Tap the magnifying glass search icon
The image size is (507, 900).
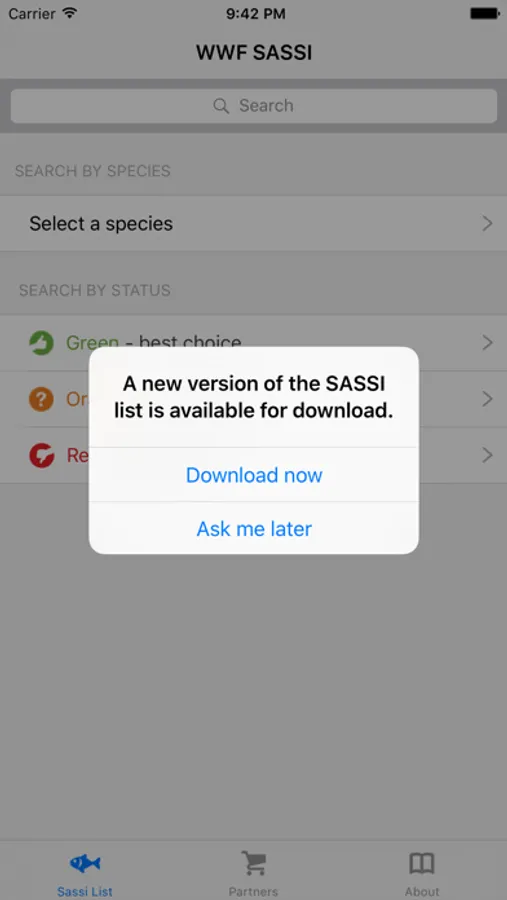coord(221,106)
